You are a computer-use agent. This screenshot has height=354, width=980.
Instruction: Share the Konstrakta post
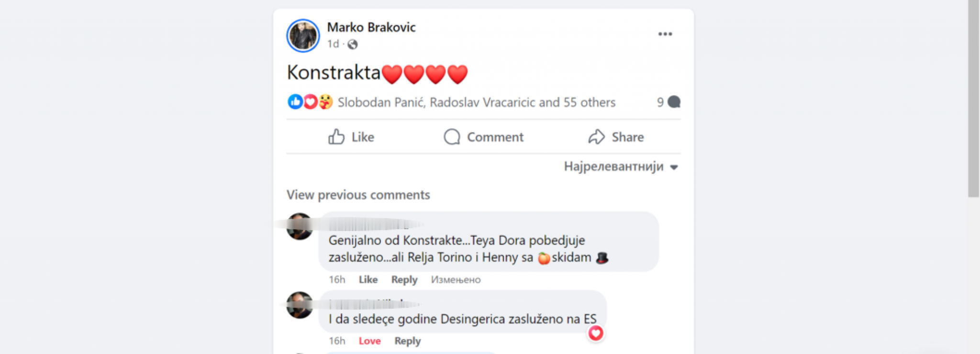pyautogui.click(x=616, y=137)
